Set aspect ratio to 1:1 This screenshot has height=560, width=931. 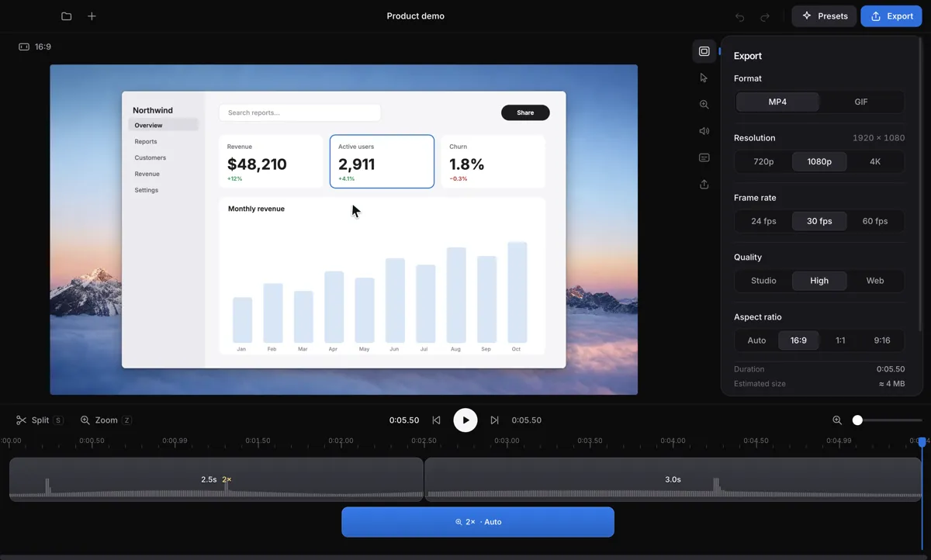pos(840,340)
